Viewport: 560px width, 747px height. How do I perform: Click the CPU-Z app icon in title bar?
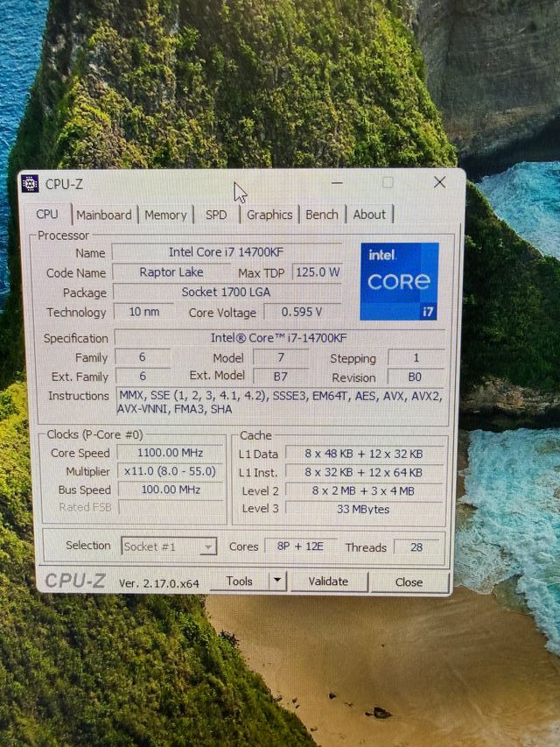coord(30,183)
